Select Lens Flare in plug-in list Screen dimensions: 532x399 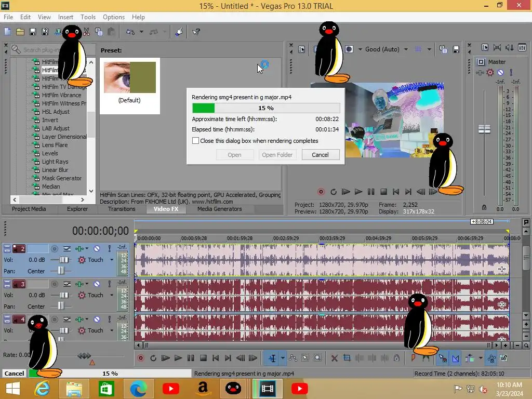point(55,145)
